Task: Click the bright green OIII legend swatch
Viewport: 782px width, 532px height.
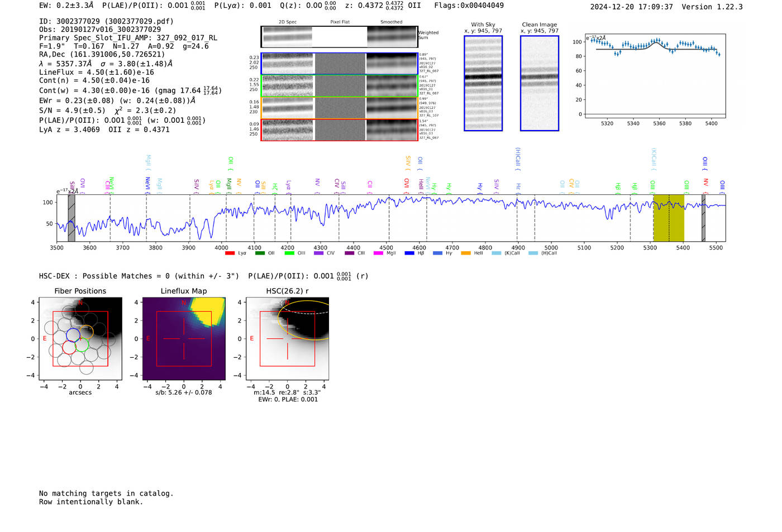Action: 289,253
